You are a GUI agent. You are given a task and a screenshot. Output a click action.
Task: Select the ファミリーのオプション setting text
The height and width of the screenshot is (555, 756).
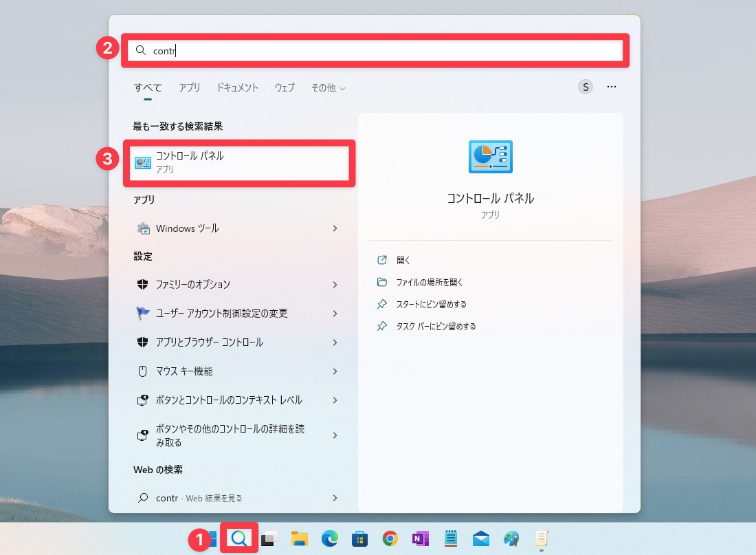click(192, 284)
